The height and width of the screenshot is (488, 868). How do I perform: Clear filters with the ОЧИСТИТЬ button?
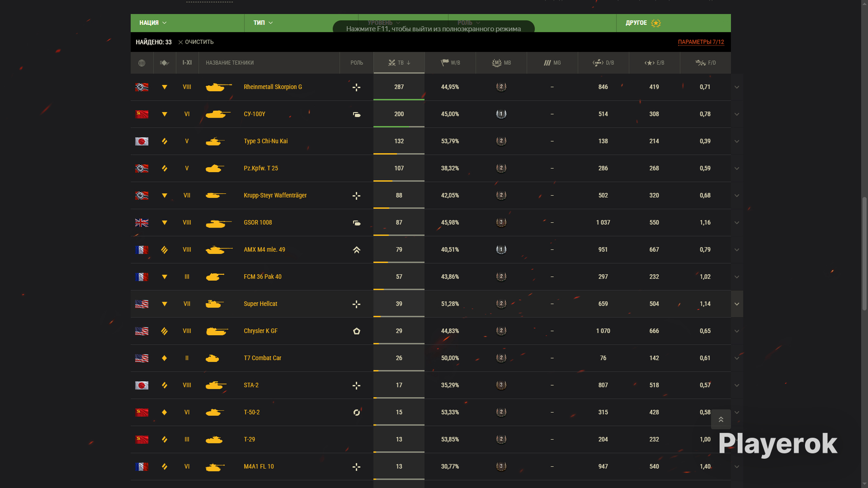(x=196, y=42)
